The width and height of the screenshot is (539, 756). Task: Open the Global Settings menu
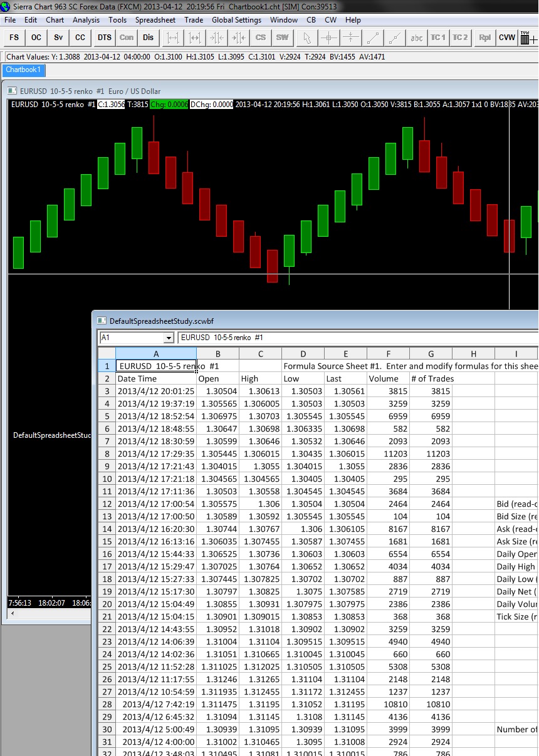pyautogui.click(x=236, y=20)
